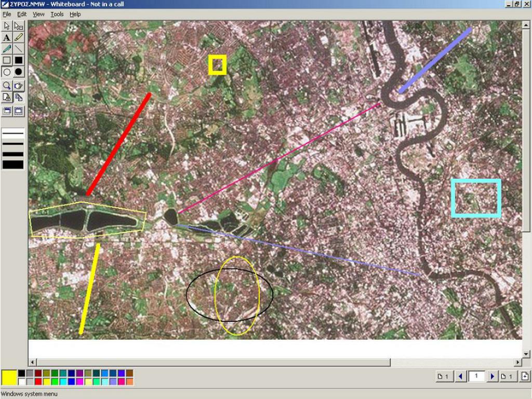Viewport: 532px width, 399px height.
Task: Pick the dark red color swatch
Action: [x=38, y=373]
